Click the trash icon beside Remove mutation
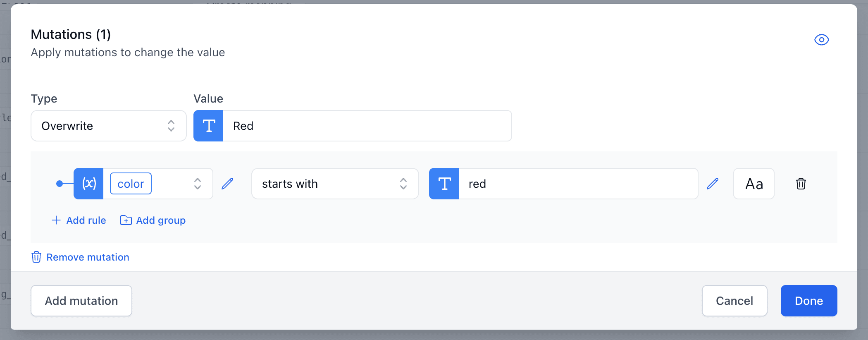The width and height of the screenshot is (868, 340). click(36, 257)
